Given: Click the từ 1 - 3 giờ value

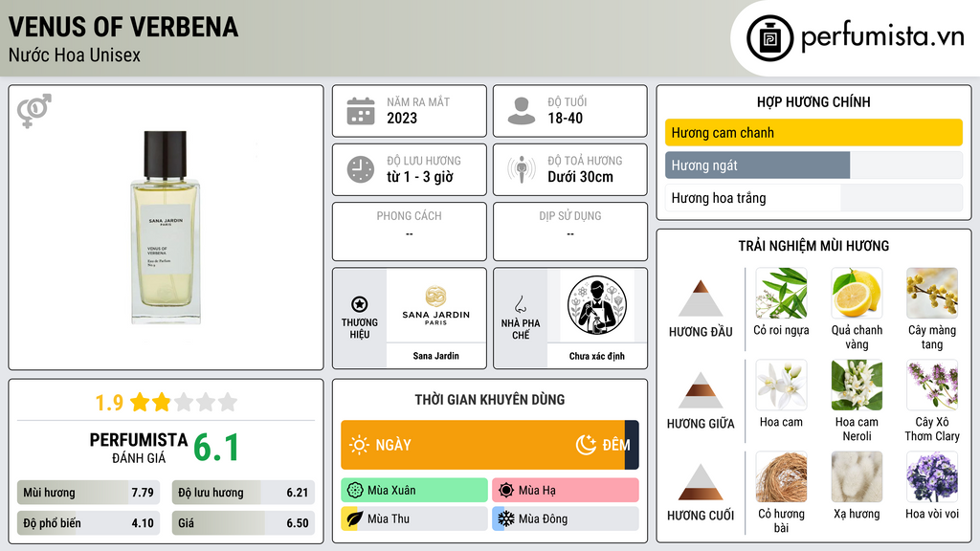Looking at the screenshot, I should click(x=420, y=177).
